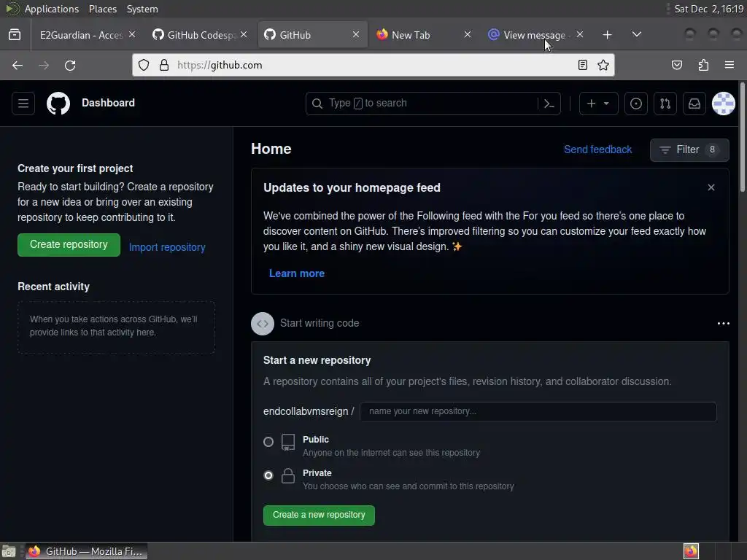Expand the list all tabs chevron
747x560 pixels.
pos(636,35)
